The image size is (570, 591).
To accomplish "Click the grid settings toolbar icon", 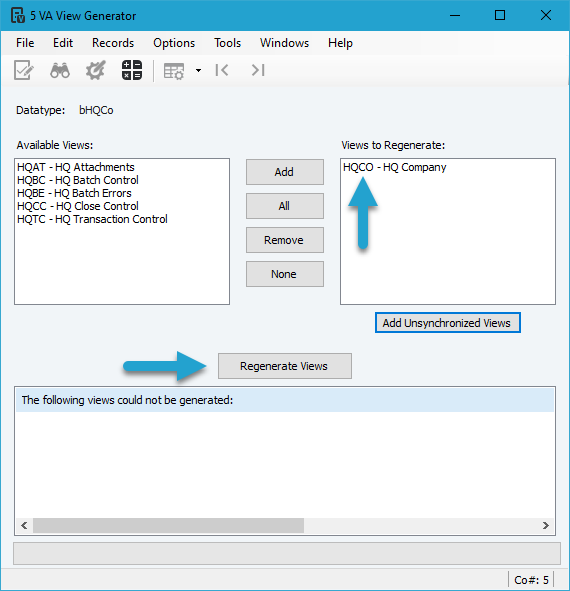I will 174,70.
